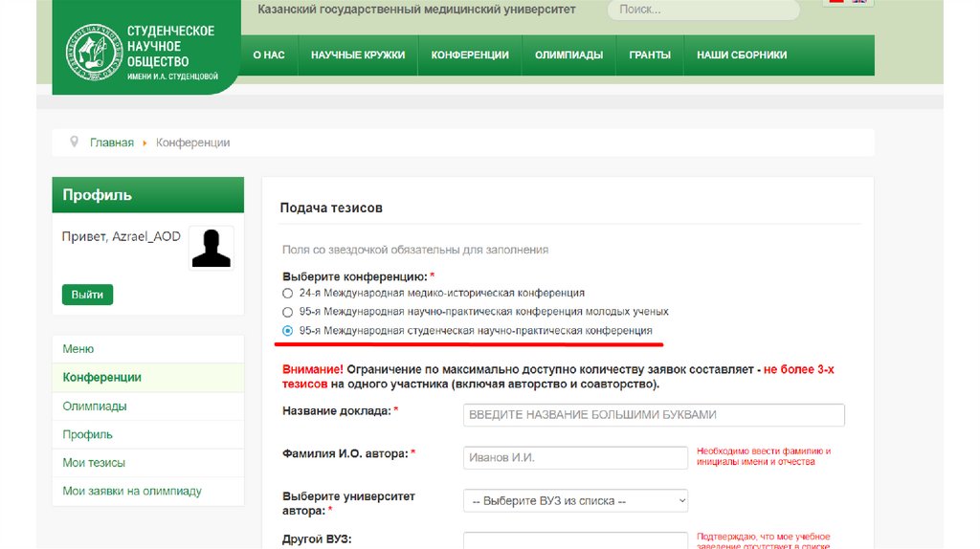This screenshot has width=980, height=549.
Task: Open the 'Выберите ВУЗ из списка' dropdown
Action: (x=575, y=501)
